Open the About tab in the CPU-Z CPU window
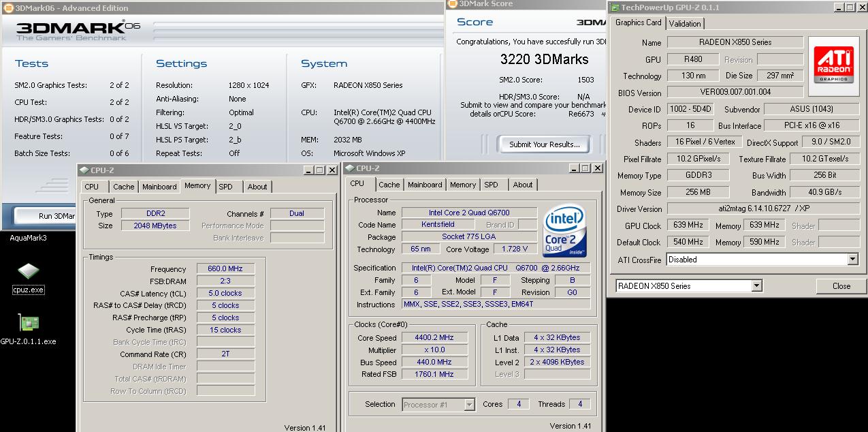The image size is (868, 432). click(523, 185)
